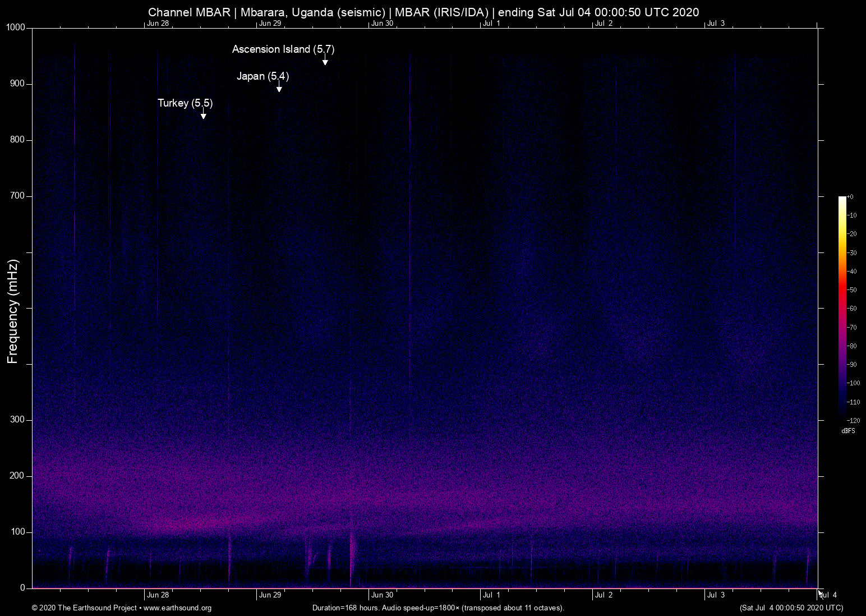This screenshot has width=866, height=616.
Task: Click the "-120" color scale label
Action: coord(854,421)
